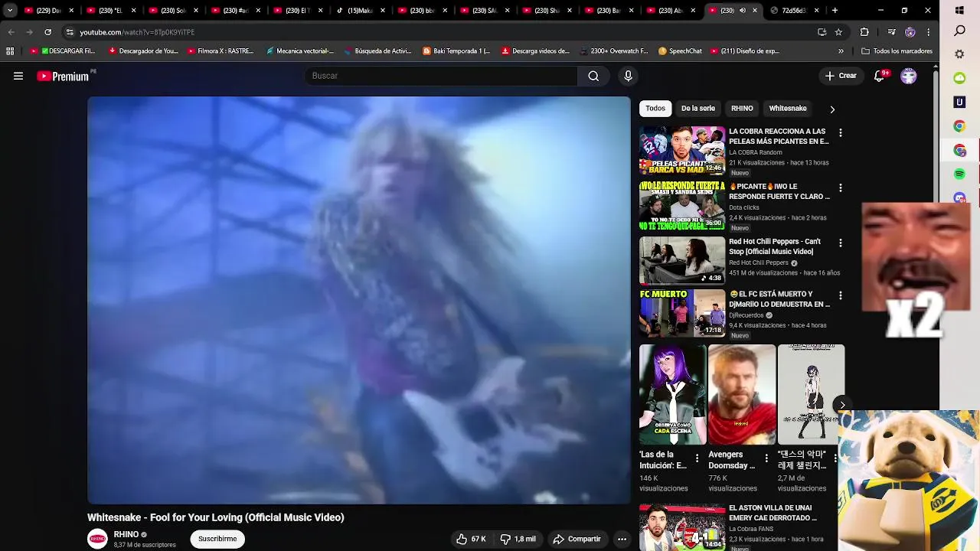Screen dimensions: 980x551
Task: Open options for Avengers Doomsday short
Action: point(766,458)
